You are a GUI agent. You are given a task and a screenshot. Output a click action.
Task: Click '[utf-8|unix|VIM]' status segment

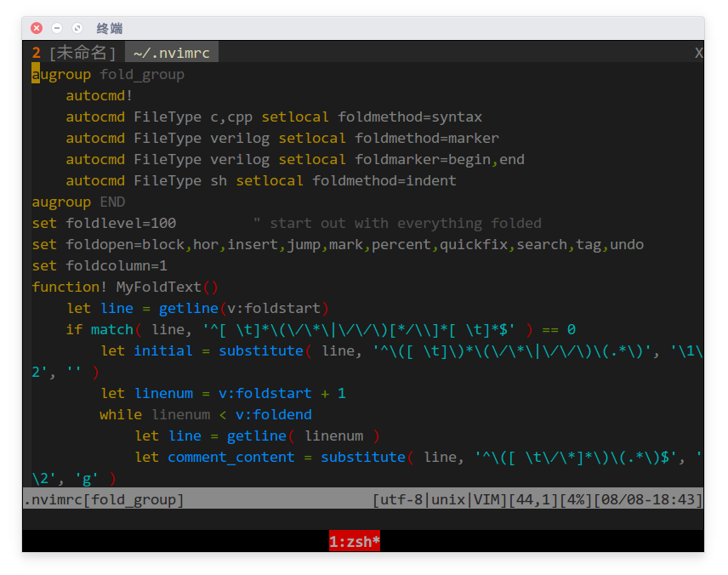[x=440, y=500]
